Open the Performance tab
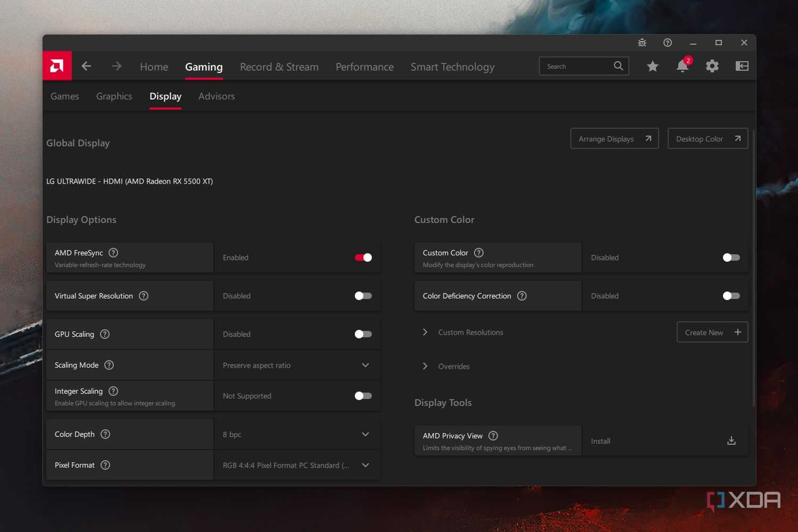Image resolution: width=798 pixels, height=532 pixels. pos(365,66)
